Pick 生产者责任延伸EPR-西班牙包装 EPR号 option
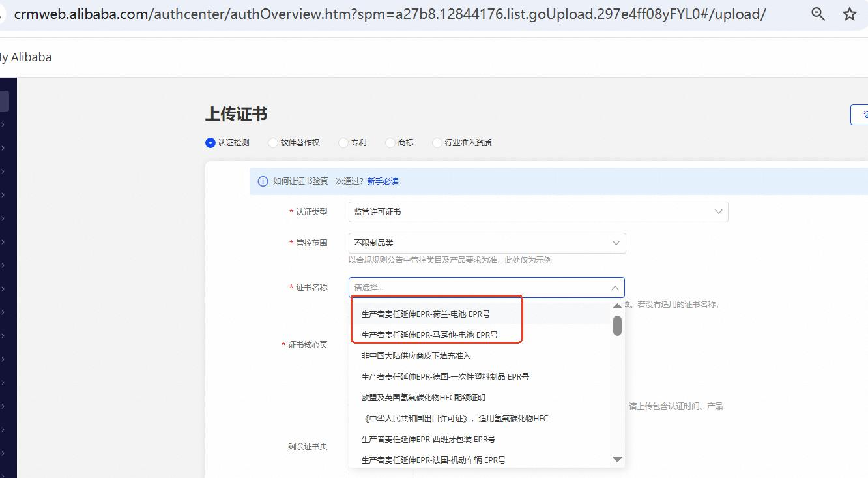Screen dimensions: 868x478 click(x=428, y=440)
